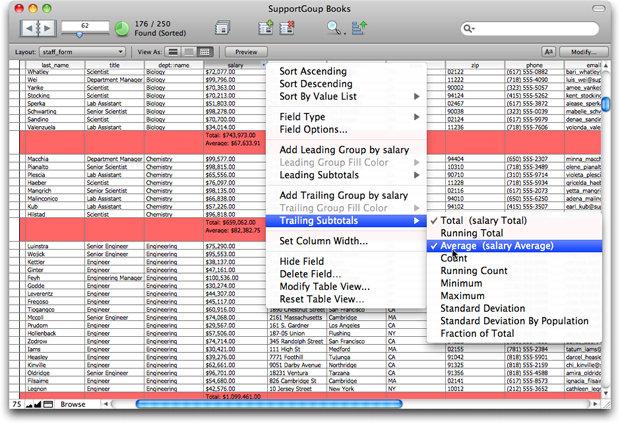Select Add Trailing Group by salary
Image resolution: width=620 pixels, height=424 pixels.
(346, 195)
